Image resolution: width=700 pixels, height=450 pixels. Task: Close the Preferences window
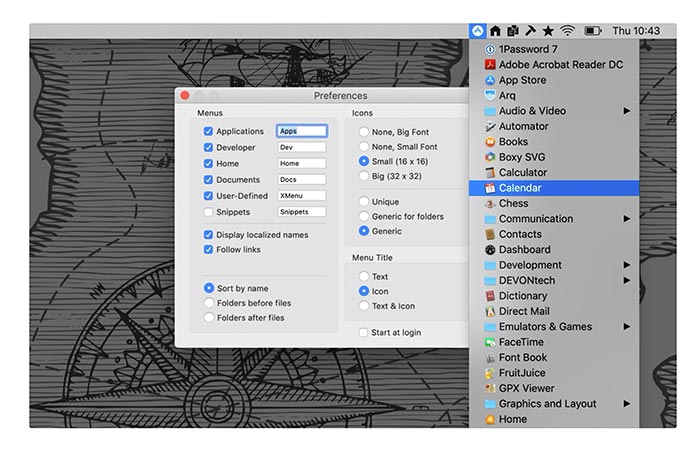click(x=185, y=96)
